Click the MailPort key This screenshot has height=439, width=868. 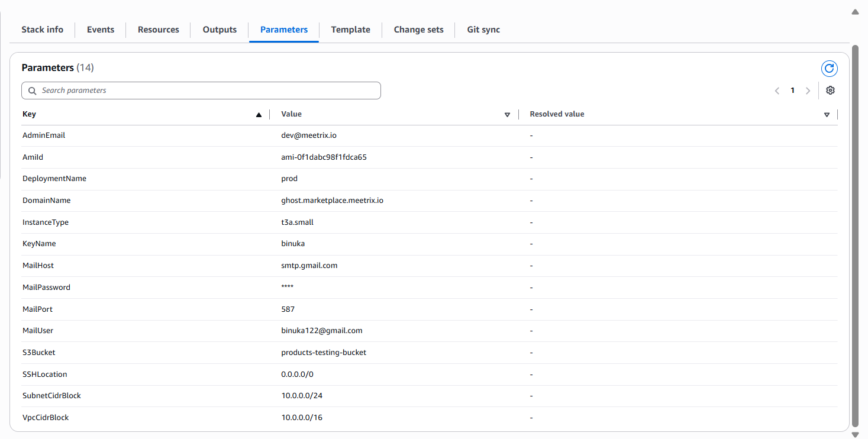coord(37,309)
